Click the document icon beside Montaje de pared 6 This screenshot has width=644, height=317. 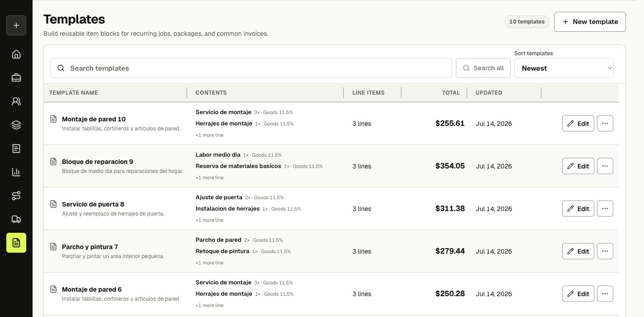tap(53, 289)
